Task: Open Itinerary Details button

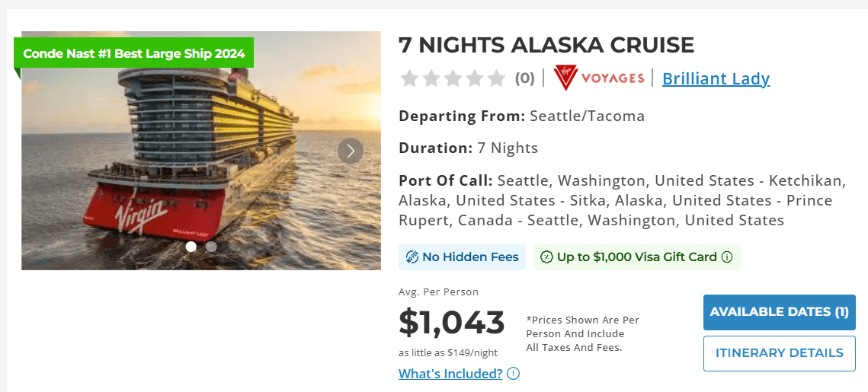Action: pos(780,353)
